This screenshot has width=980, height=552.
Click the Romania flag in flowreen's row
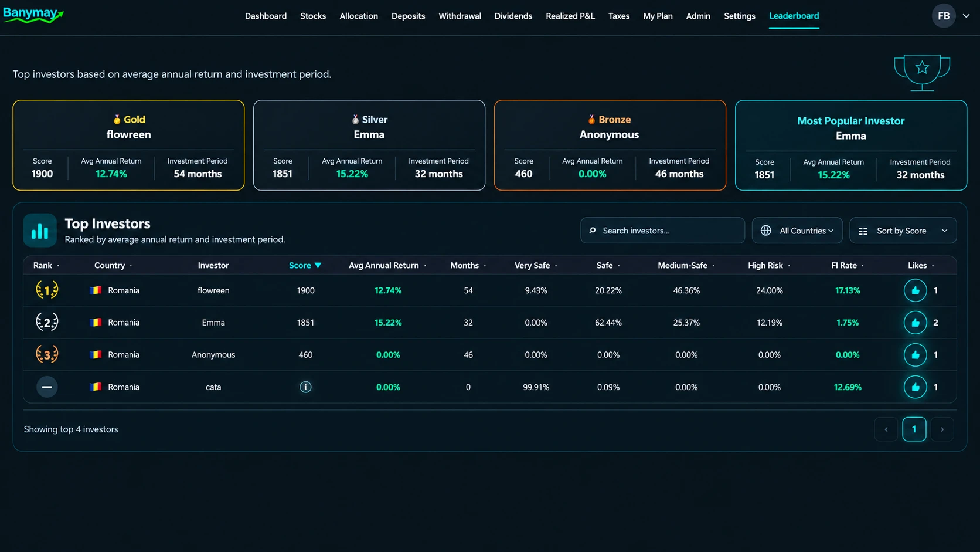pyautogui.click(x=96, y=290)
